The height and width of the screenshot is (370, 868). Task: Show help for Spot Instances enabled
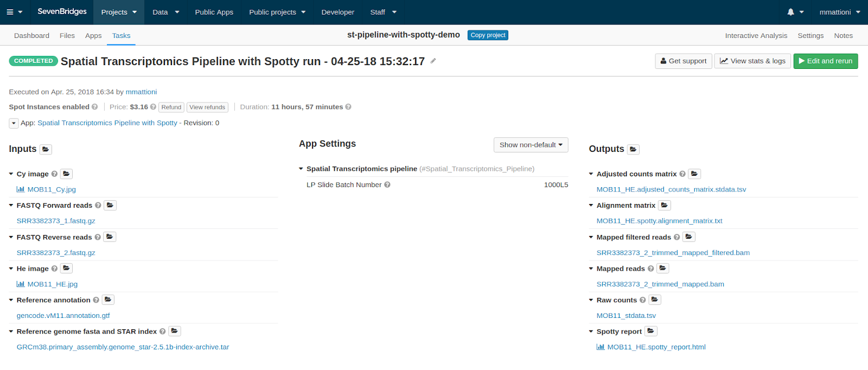[95, 107]
